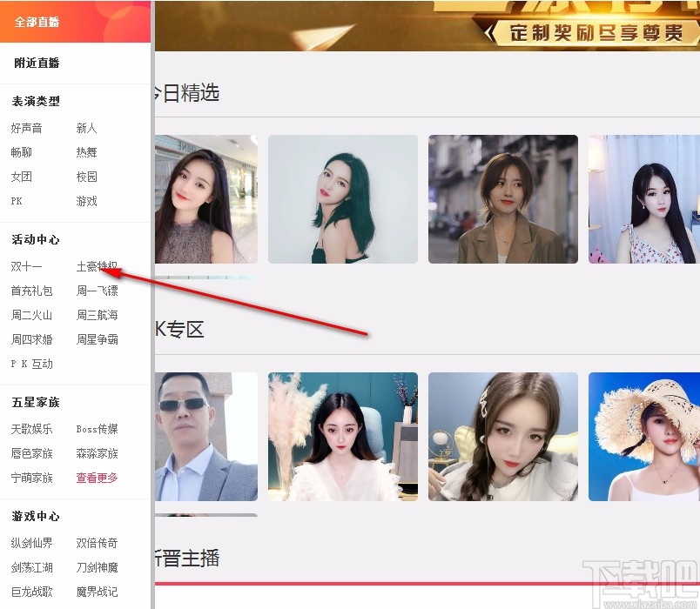Open the pampas-grass room streamer thumbnail
Image resolution: width=700 pixels, height=609 pixels.
tap(343, 437)
